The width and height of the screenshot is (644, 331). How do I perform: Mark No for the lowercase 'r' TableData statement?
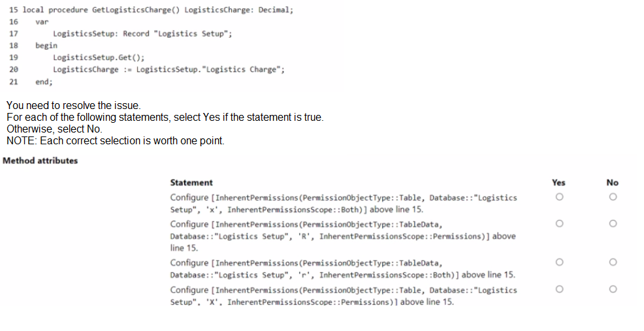[612, 262]
